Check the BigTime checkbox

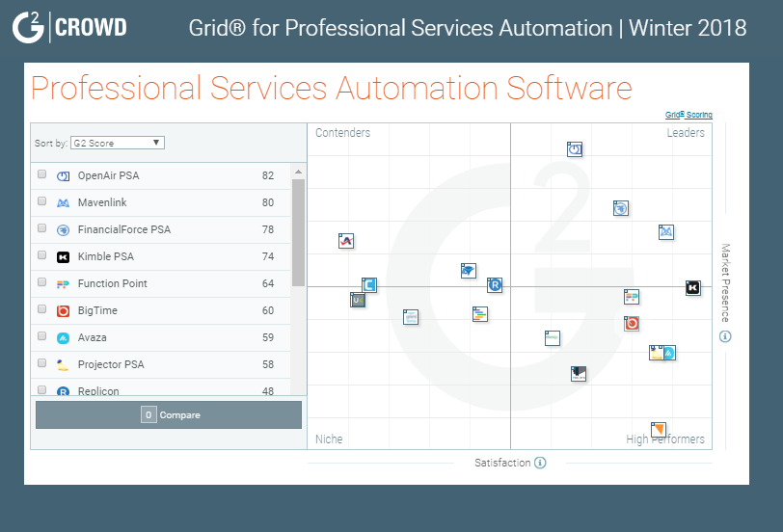coord(42,309)
